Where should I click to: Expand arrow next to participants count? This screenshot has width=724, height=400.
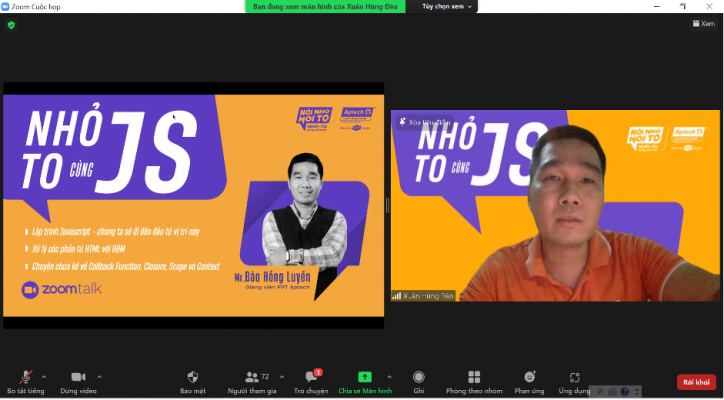(282, 377)
